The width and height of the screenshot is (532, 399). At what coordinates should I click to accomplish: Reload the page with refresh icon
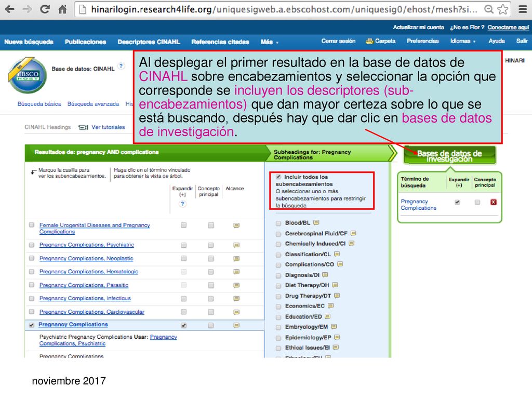point(45,9)
